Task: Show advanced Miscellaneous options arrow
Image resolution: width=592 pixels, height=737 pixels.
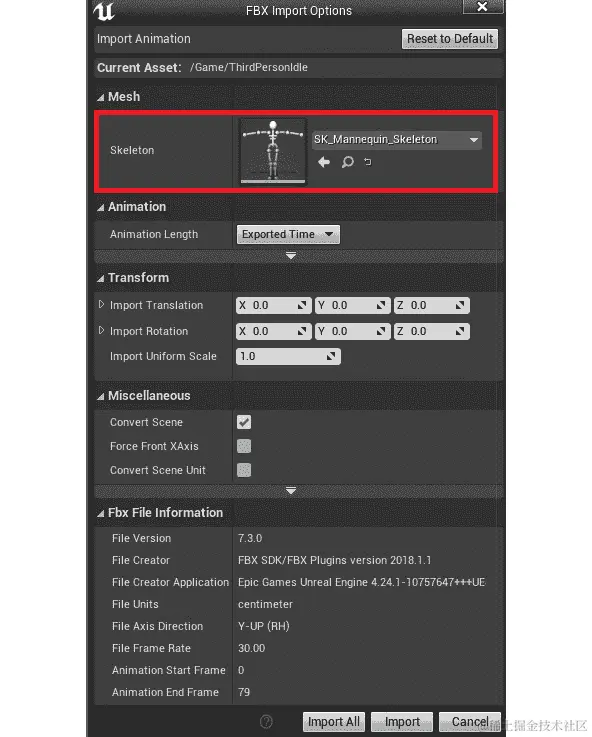Action: [x=291, y=491]
